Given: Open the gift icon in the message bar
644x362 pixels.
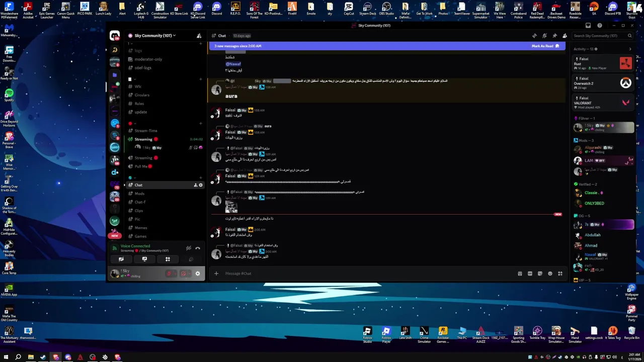Looking at the screenshot, I should [520, 274].
